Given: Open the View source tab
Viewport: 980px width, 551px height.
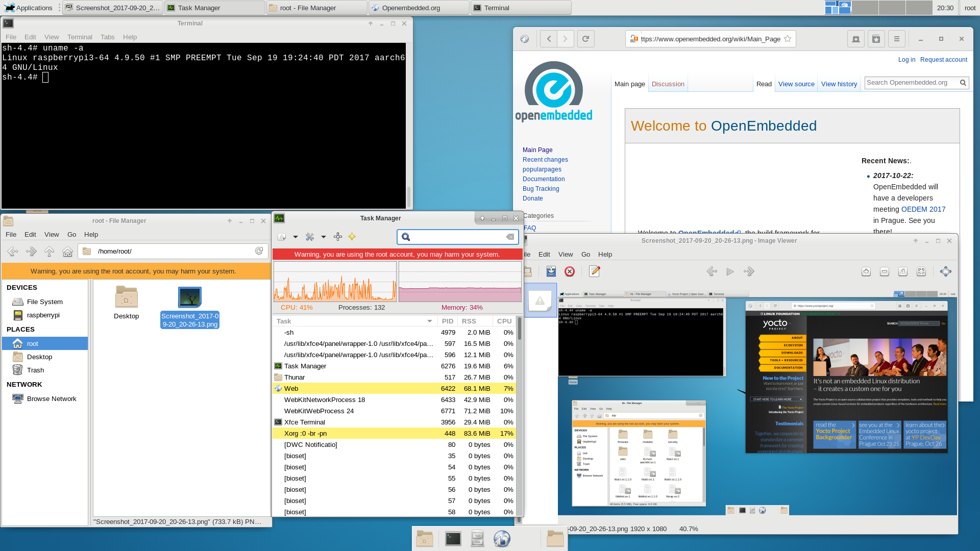Looking at the screenshot, I should (796, 84).
